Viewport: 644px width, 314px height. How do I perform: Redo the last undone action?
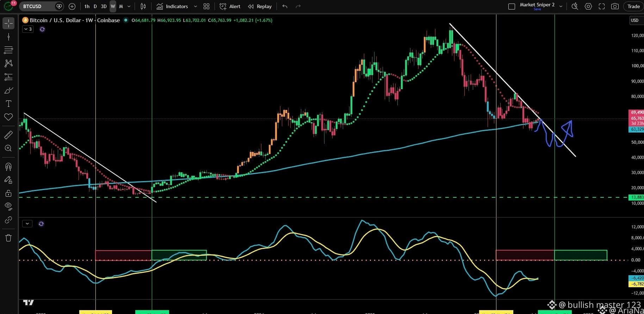[x=298, y=6]
